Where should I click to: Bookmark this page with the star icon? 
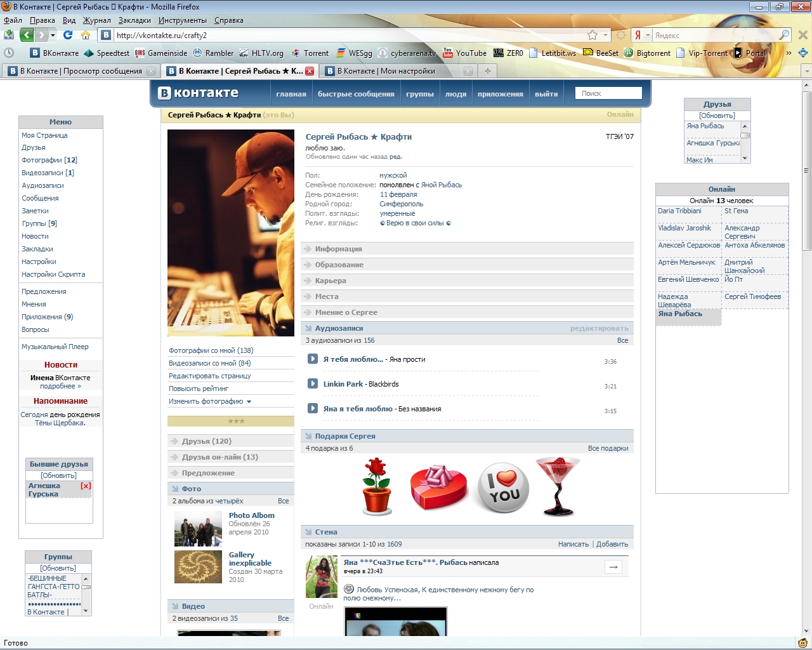pyautogui.click(x=593, y=35)
